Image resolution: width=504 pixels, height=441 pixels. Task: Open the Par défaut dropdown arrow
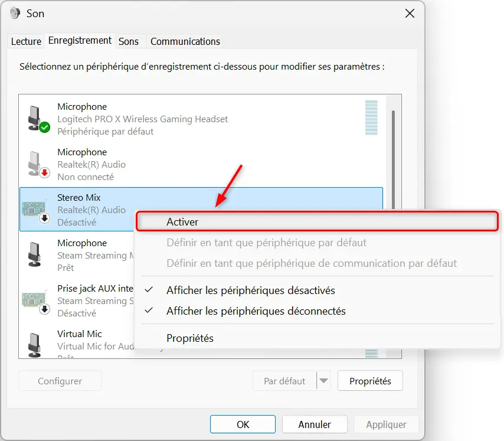(323, 381)
